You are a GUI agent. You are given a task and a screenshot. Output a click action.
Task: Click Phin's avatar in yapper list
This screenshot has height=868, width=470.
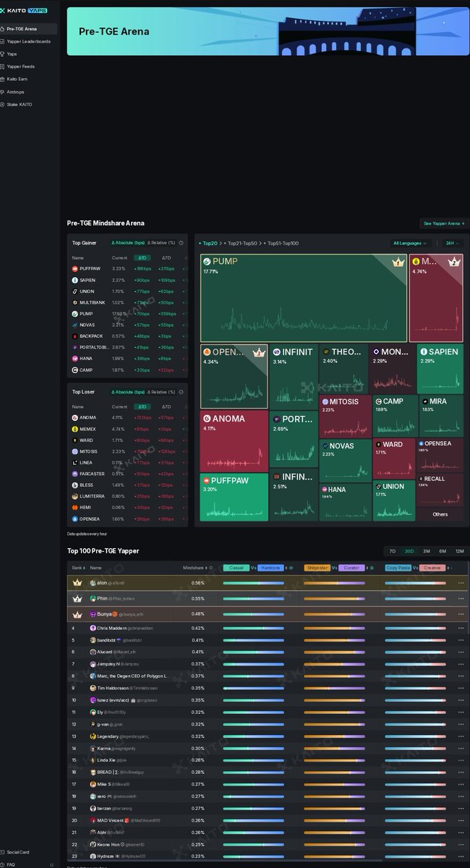[x=93, y=598]
